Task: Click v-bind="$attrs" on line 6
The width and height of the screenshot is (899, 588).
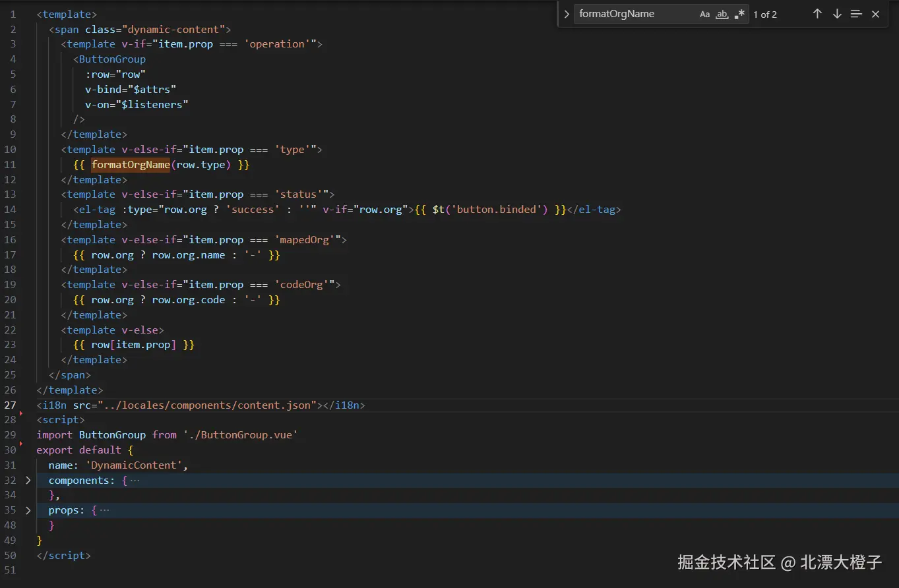Action: click(131, 89)
